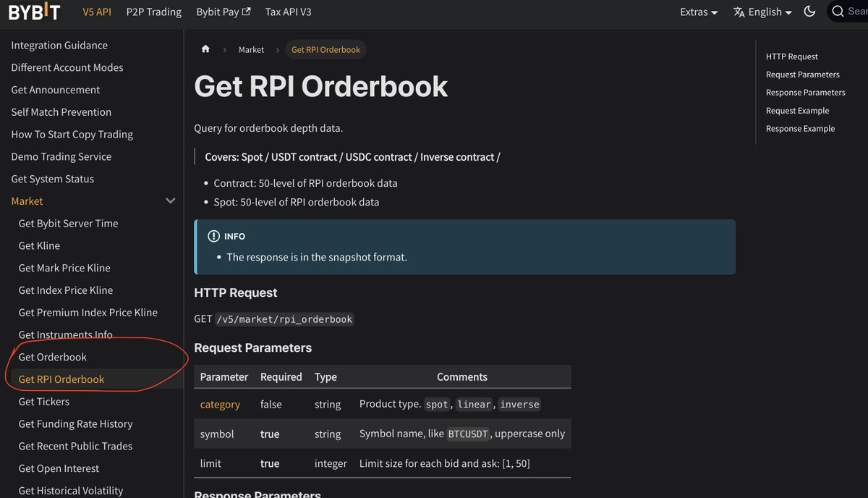The width and height of the screenshot is (868, 498).
Task: Open How To Start Copy Trading
Action: 72,134
